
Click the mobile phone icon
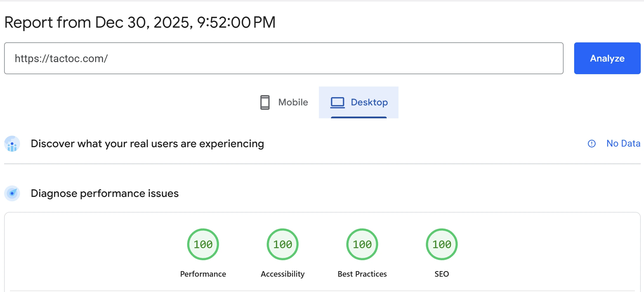point(265,102)
